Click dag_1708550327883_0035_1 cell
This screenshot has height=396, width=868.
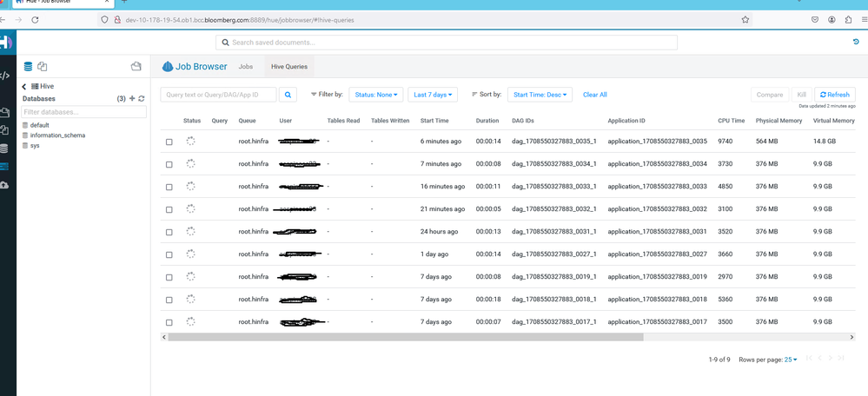click(x=554, y=142)
